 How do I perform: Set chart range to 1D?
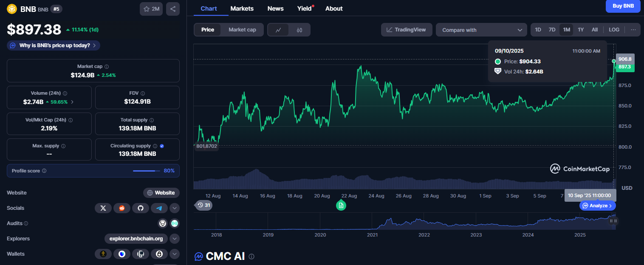pos(538,30)
